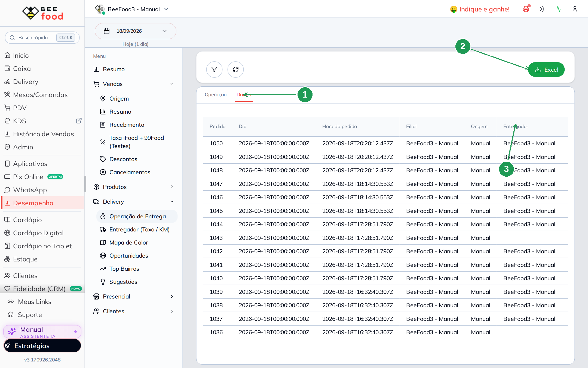Open the BeeFood3 - Manual store dropdown
Viewport: 588px width, 368px height.
coord(131,9)
